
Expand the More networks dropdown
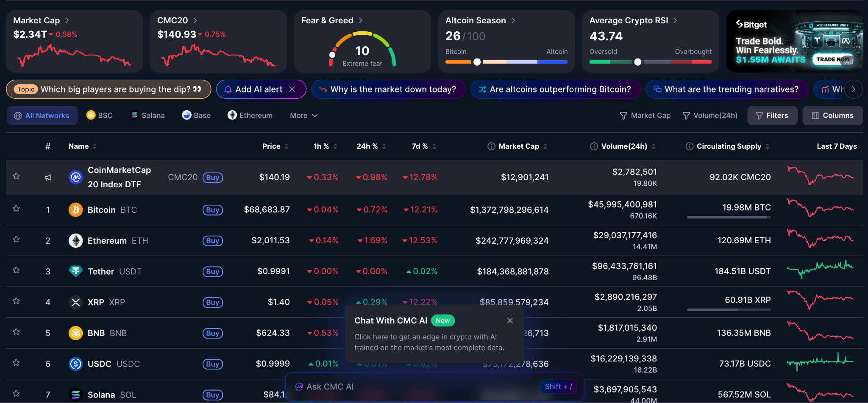click(303, 115)
